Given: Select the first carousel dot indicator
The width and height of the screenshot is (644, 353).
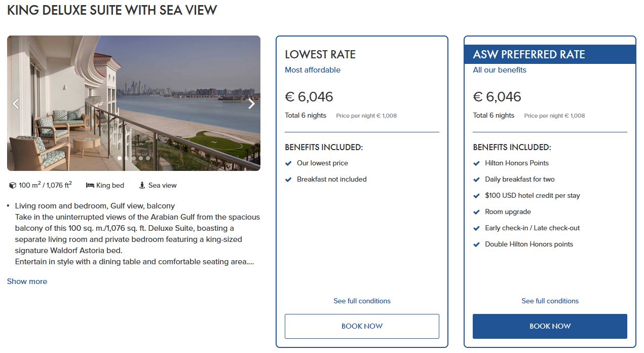Looking at the screenshot, I should coord(120,158).
